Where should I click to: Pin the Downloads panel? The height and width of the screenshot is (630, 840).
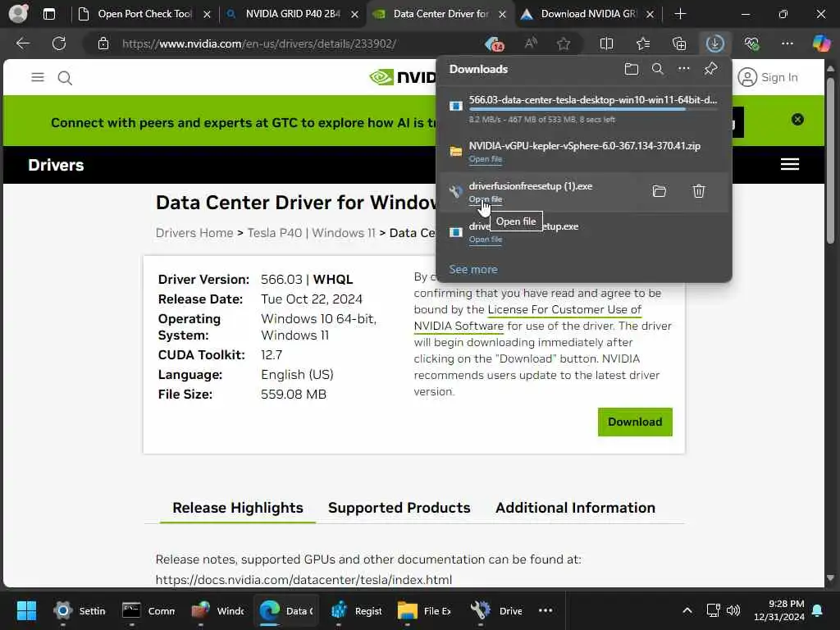[x=711, y=69]
